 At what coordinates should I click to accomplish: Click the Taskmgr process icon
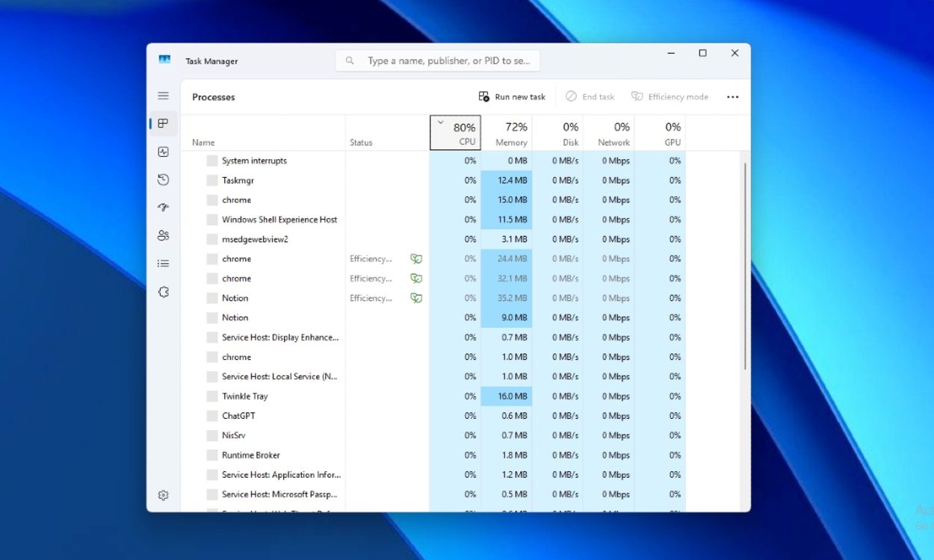212,180
